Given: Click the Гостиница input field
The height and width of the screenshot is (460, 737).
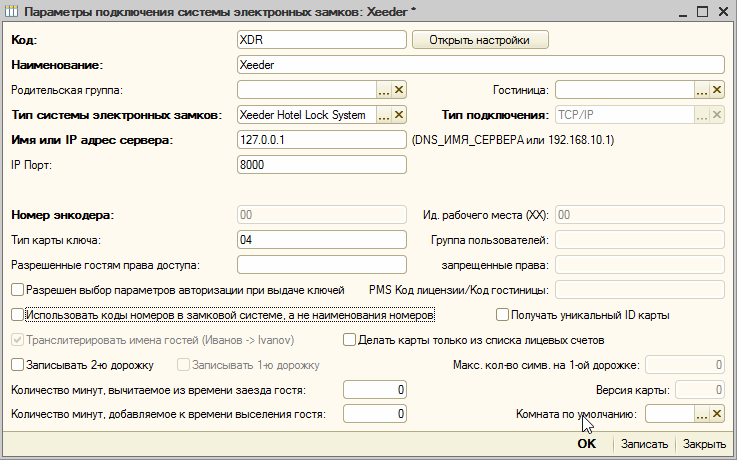Looking at the screenshot, I should point(625,90).
